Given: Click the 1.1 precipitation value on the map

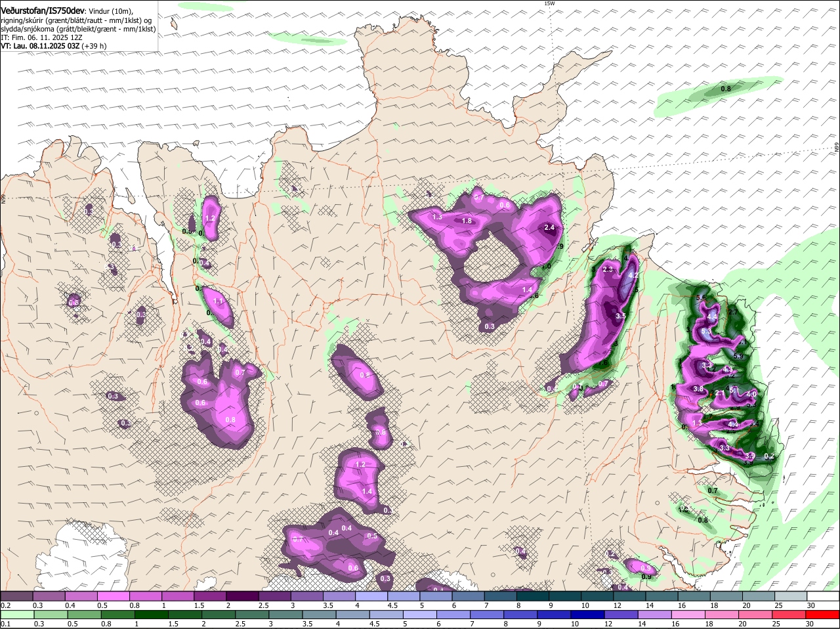Looking at the screenshot, I should point(219,301).
